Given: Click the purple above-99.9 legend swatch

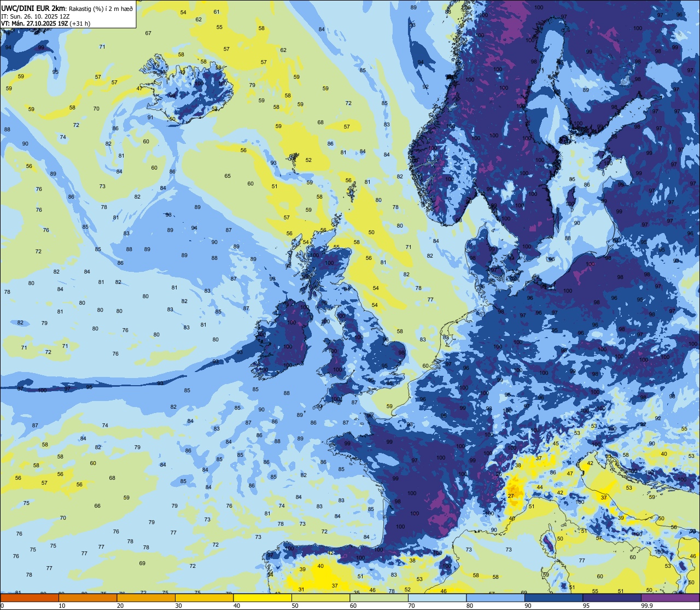Looking at the screenshot, I should click(670, 597).
